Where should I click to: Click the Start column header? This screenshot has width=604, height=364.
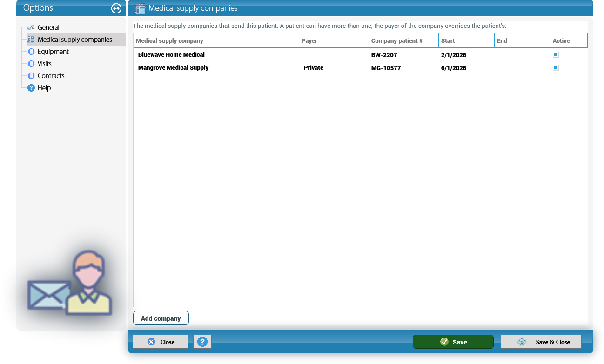click(x=467, y=40)
